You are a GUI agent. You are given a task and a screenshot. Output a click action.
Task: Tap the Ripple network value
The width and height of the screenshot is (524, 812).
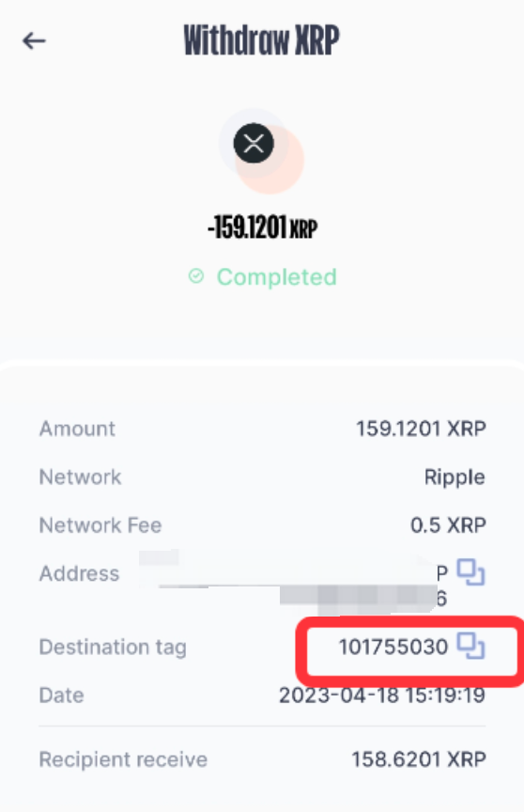click(x=455, y=476)
